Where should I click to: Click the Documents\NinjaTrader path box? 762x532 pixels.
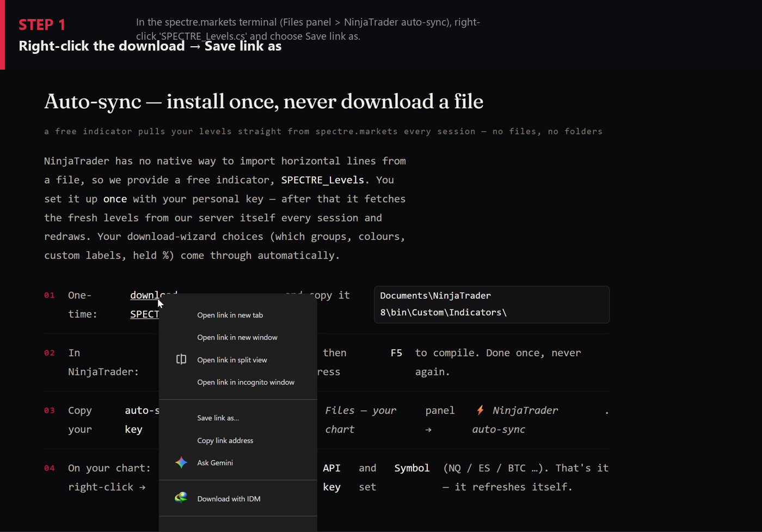click(x=491, y=305)
